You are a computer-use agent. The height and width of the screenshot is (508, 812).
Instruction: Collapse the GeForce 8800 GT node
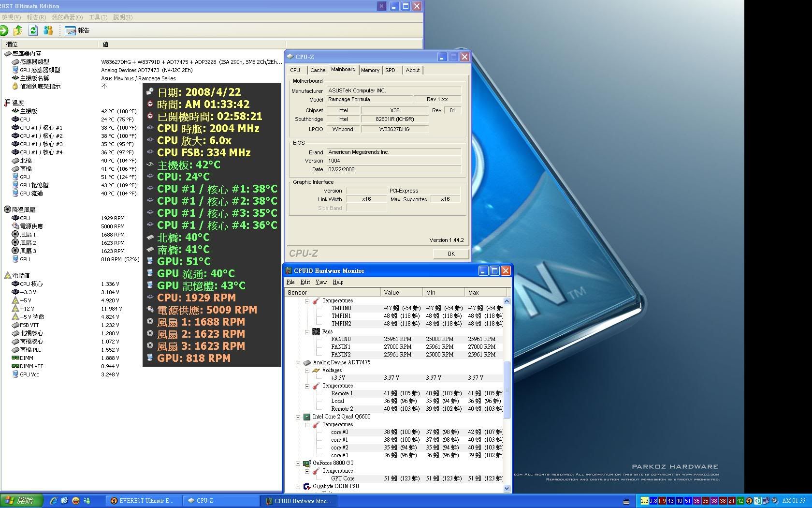[x=298, y=463]
